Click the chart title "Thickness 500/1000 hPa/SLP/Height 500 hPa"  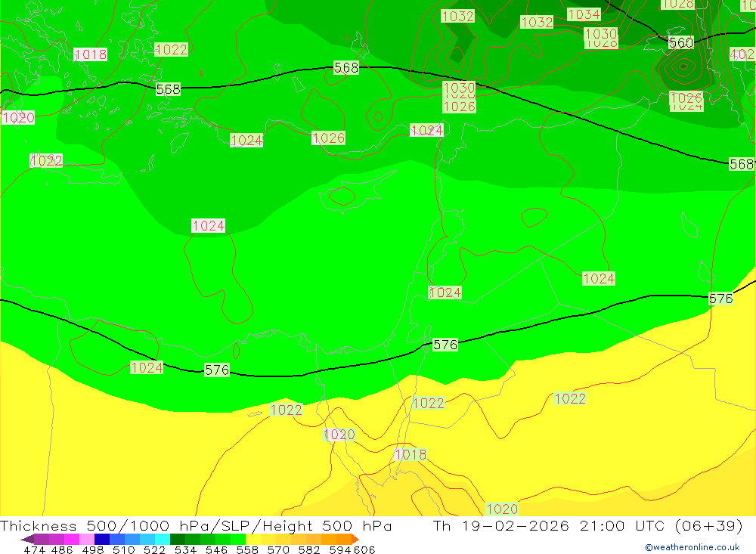tap(196, 525)
